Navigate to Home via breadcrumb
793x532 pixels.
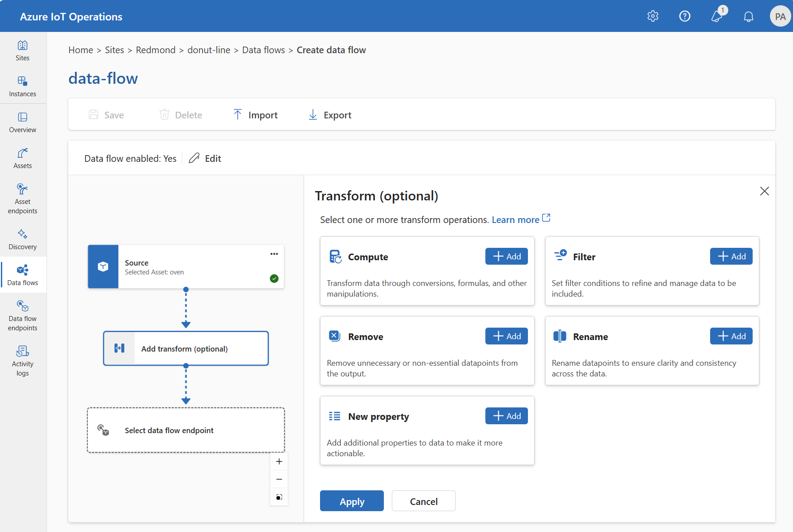[81, 50]
